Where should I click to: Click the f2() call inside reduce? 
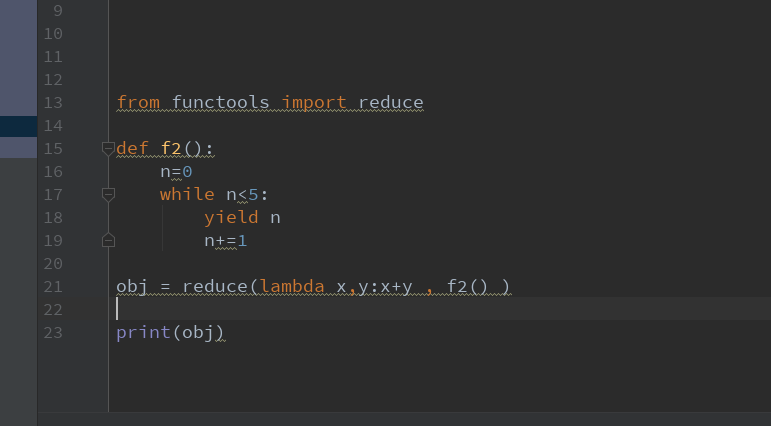(467, 287)
